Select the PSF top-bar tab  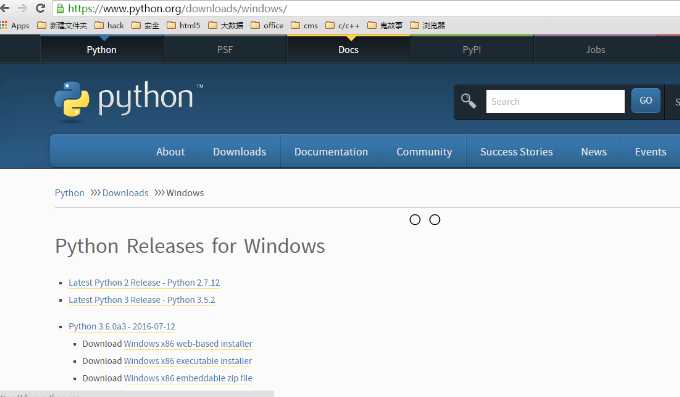[225, 50]
